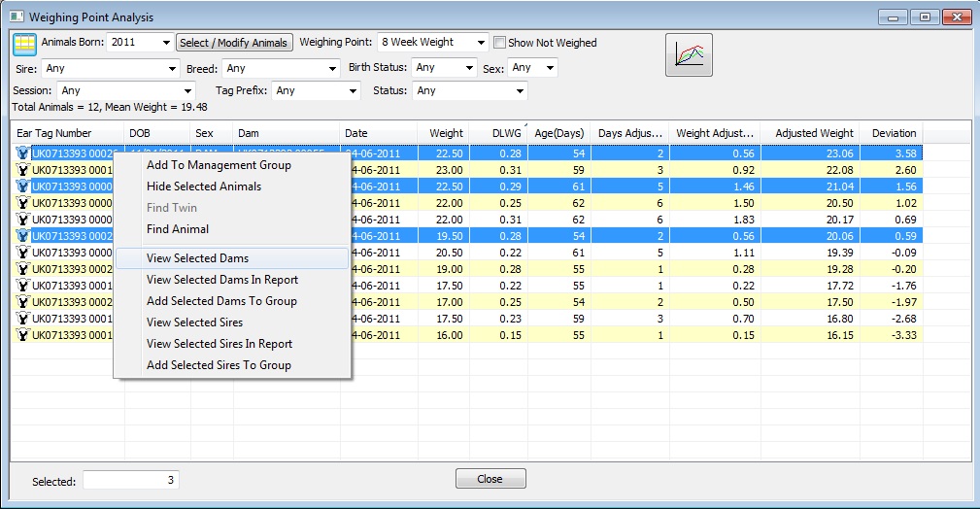This screenshot has height=509, width=980.
Task: Sort by the DLWG column header
Action: tap(498, 133)
